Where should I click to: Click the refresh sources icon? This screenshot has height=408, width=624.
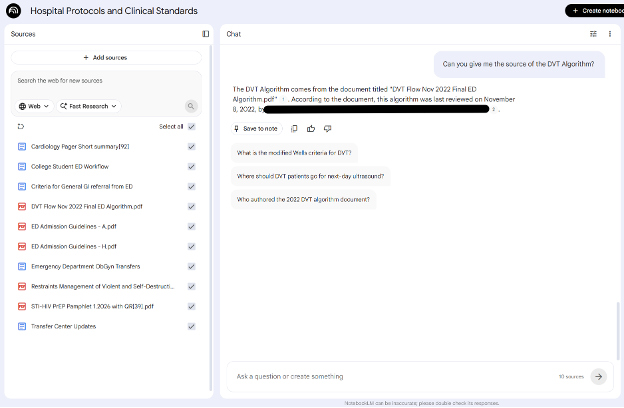coord(21,126)
